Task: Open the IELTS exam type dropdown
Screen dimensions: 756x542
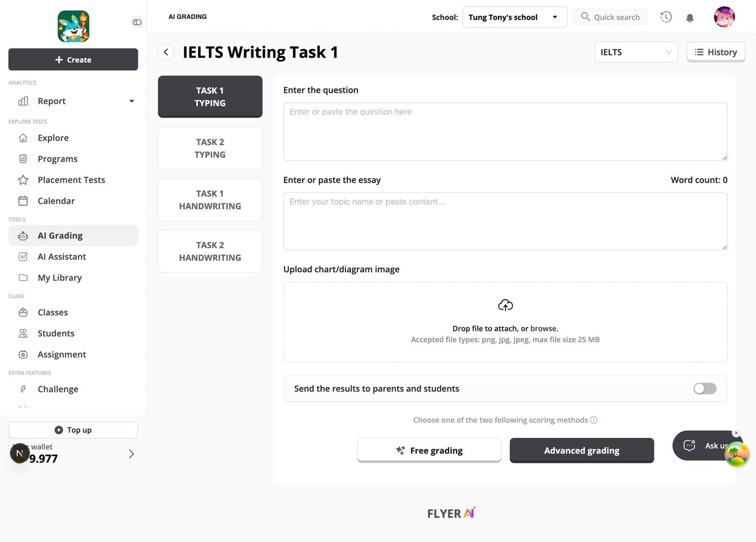Action: (636, 52)
